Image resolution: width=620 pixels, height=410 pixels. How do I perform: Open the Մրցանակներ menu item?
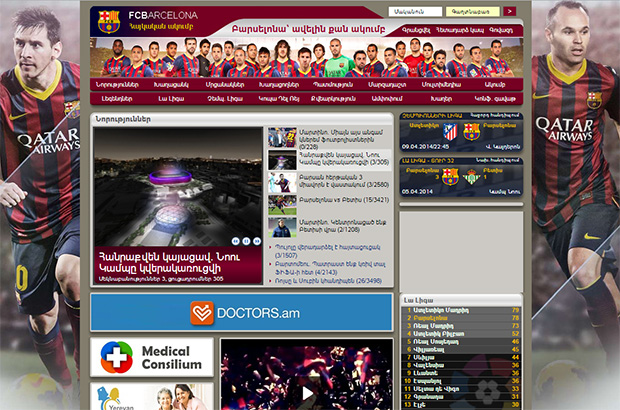(225, 85)
